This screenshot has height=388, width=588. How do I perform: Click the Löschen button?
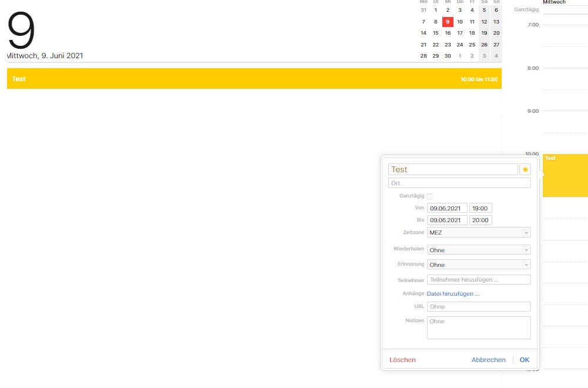click(x=402, y=360)
